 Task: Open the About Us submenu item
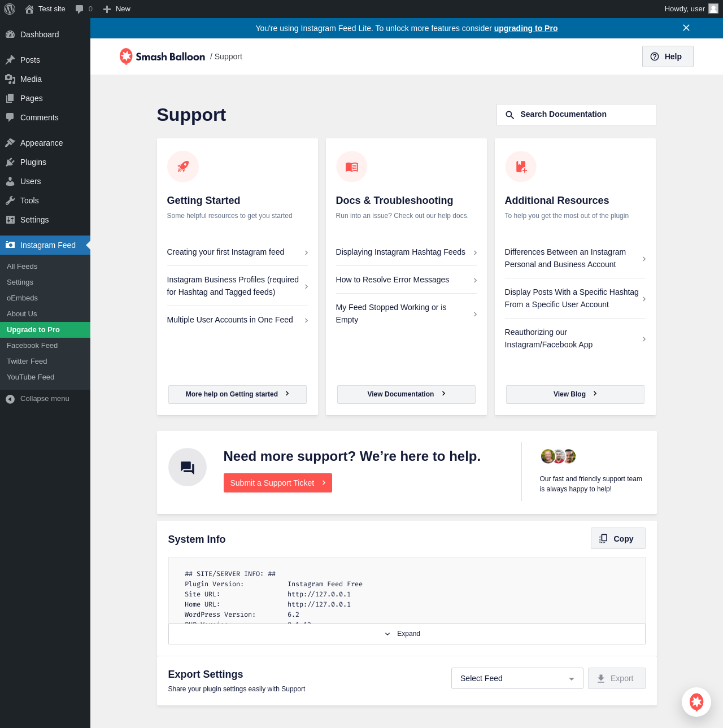click(45, 314)
